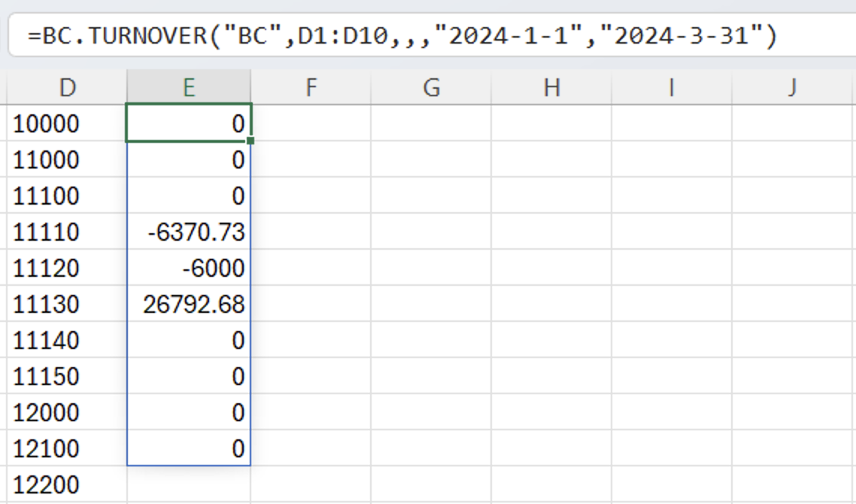856x504 pixels.
Task: Select column F header
Action: pyautogui.click(x=310, y=88)
